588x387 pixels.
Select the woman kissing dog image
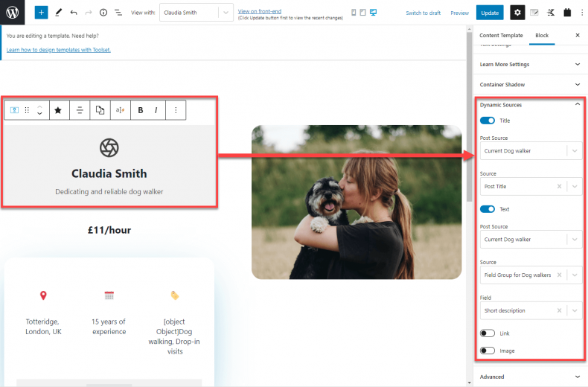pyautogui.click(x=357, y=202)
